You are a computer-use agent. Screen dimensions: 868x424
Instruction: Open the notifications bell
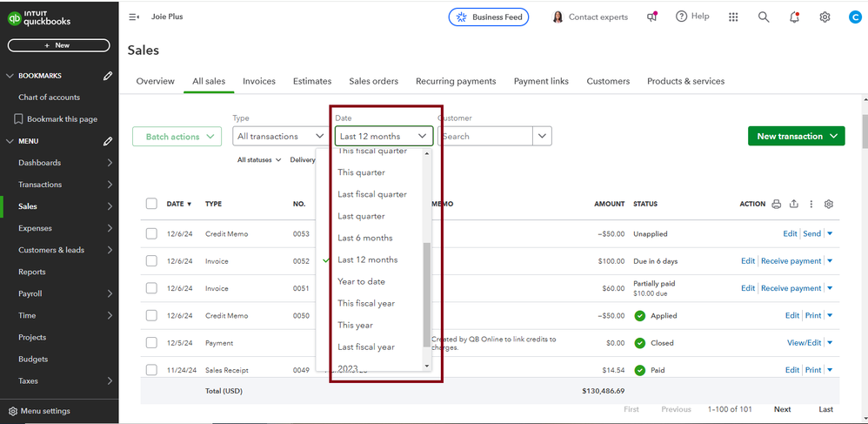tap(794, 17)
